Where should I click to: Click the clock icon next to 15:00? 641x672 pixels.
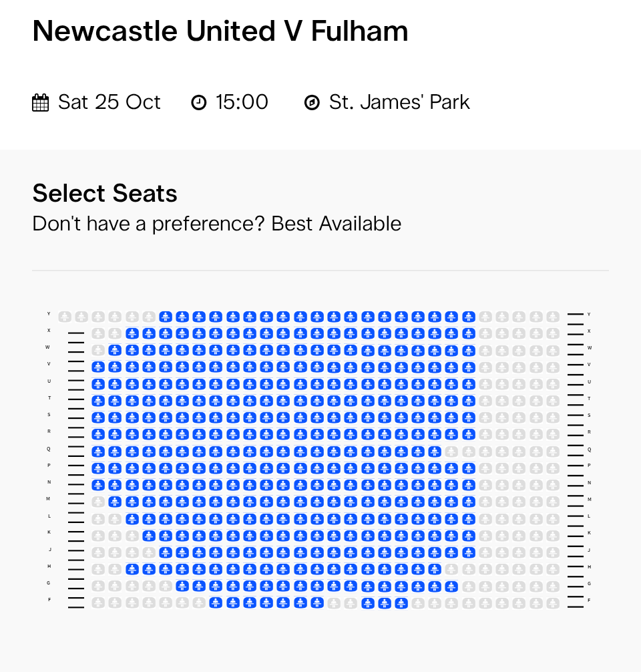tap(199, 103)
